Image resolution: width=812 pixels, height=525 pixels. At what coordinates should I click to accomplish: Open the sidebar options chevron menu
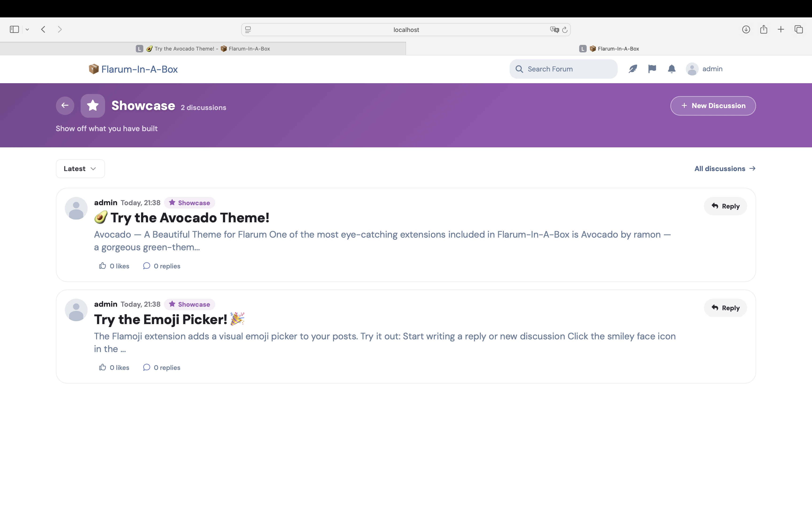pyautogui.click(x=27, y=30)
